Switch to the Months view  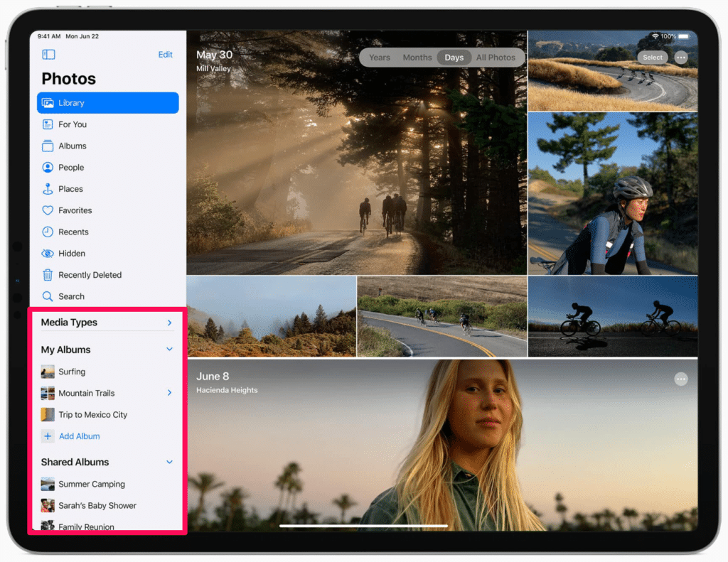point(418,58)
